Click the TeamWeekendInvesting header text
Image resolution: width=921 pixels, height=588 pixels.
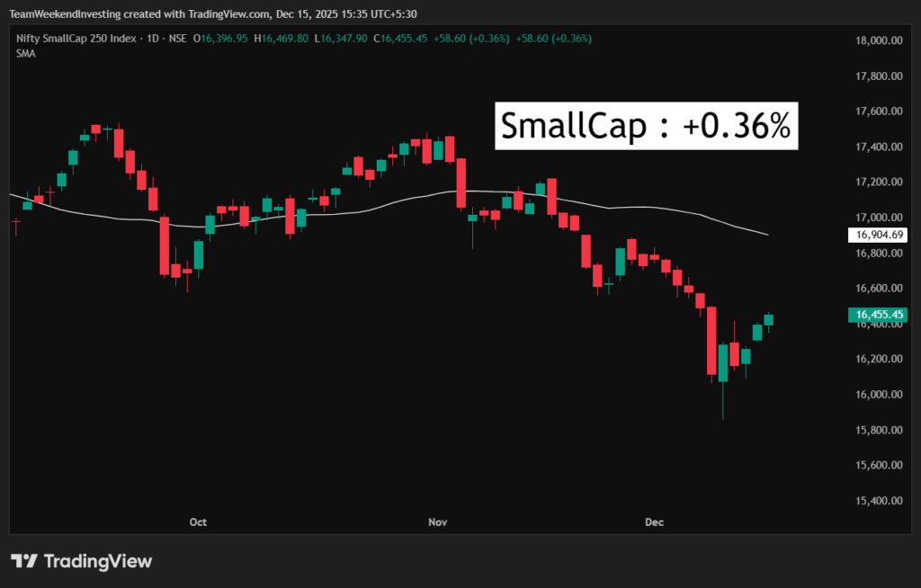click(x=58, y=13)
